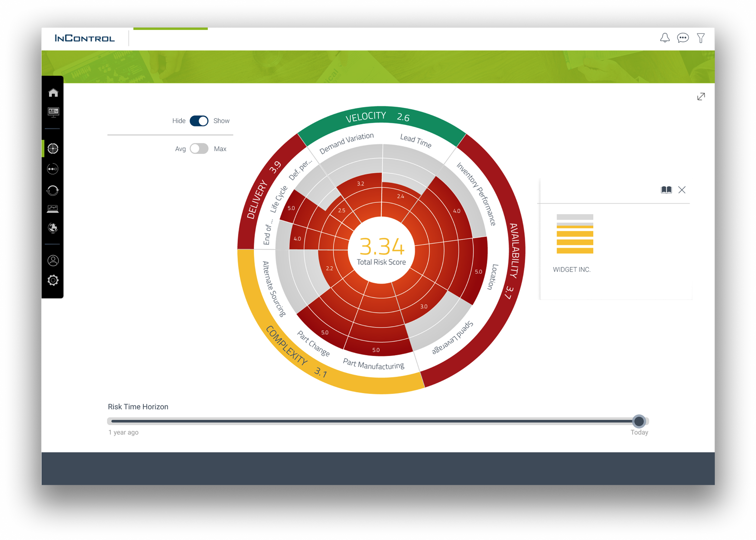Click the Risk Time Horizon slider handle
This screenshot has height=540, width=756.
(639, 421)
